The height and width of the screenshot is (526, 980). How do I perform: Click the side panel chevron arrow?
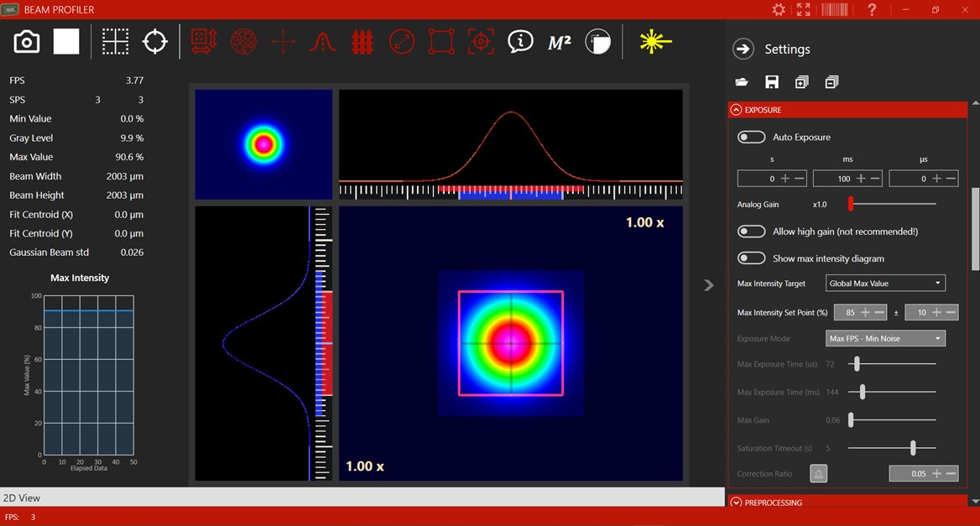pyautogui.click(x=709, y=285)
